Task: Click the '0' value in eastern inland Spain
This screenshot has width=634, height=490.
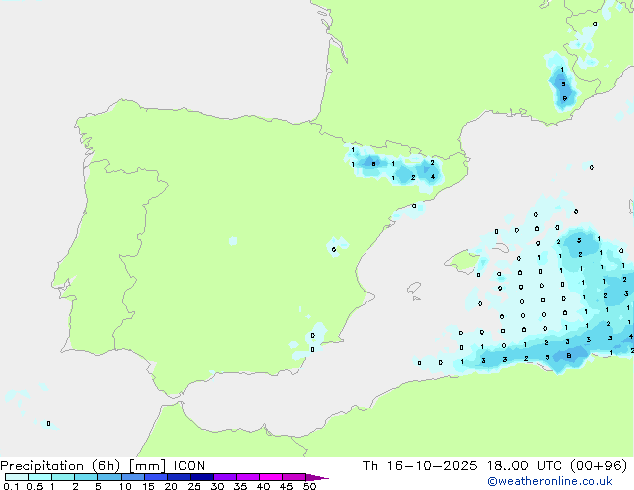Action: click(x=334, y=249)
